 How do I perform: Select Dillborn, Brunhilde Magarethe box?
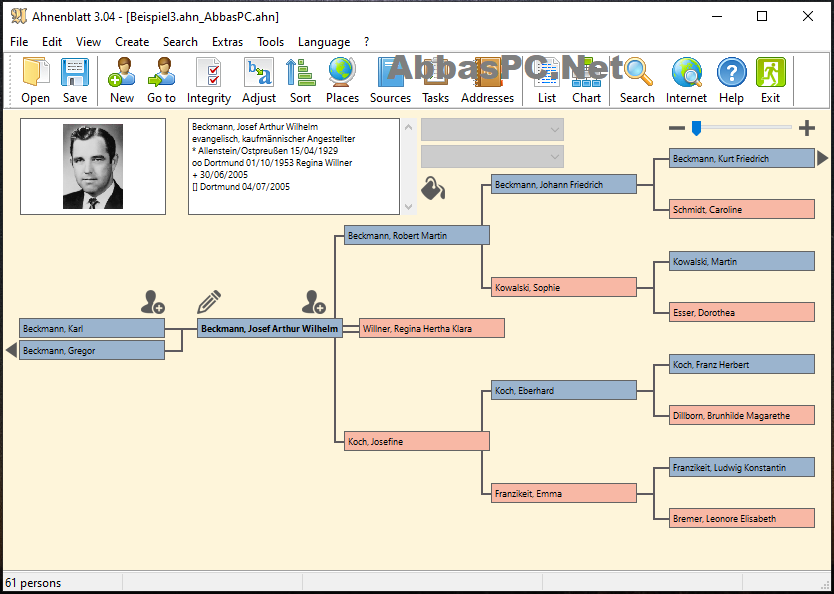tap(742, 415)
